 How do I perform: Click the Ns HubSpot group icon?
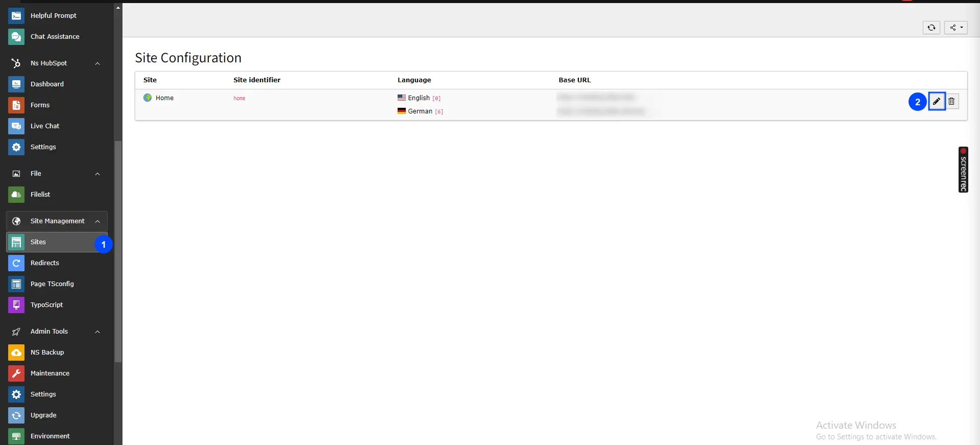coord(16,63)
